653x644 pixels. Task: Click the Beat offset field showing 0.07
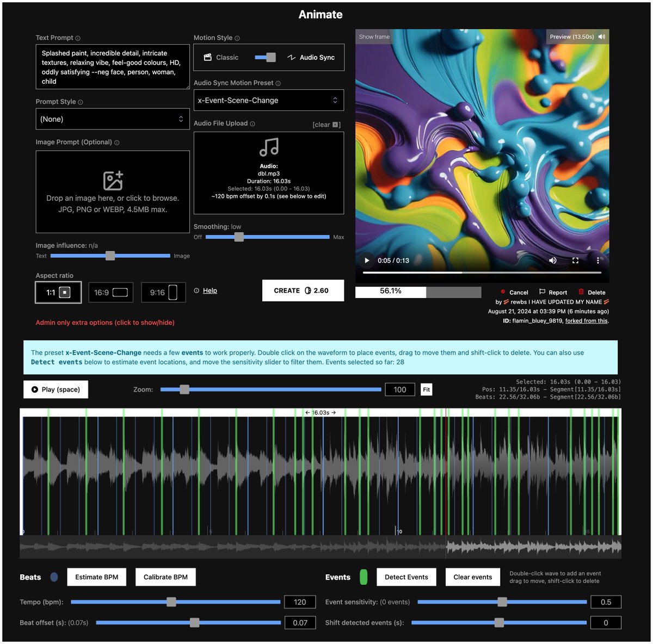point(300,623)
